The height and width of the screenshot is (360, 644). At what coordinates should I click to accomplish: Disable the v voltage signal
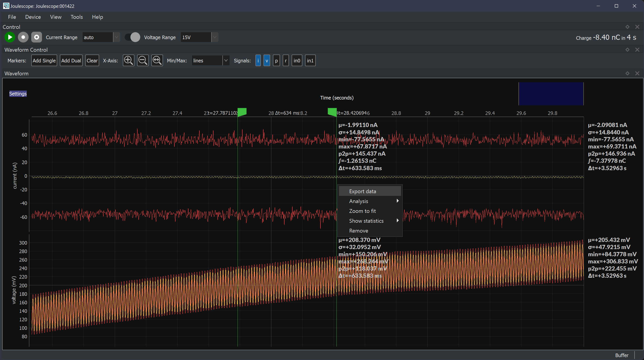tap(267, 60)
